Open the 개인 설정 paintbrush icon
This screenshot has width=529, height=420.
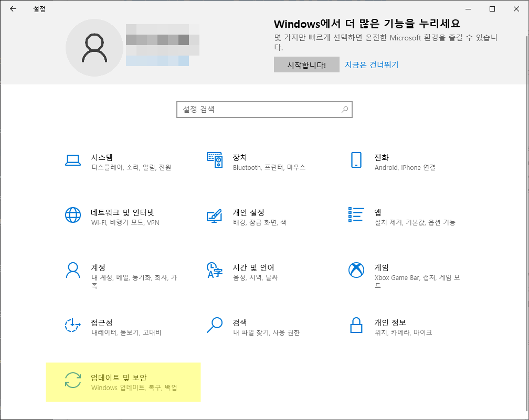tap(215, 216)
